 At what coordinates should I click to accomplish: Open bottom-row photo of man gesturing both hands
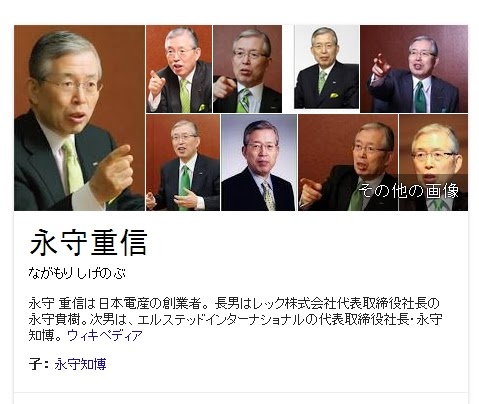(x=183, y=162)
